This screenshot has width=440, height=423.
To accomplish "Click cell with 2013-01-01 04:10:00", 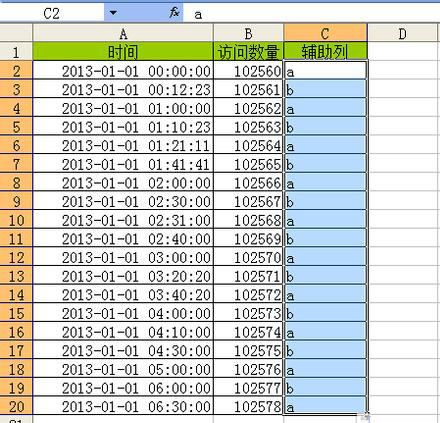I will click(x=123, y=331).
